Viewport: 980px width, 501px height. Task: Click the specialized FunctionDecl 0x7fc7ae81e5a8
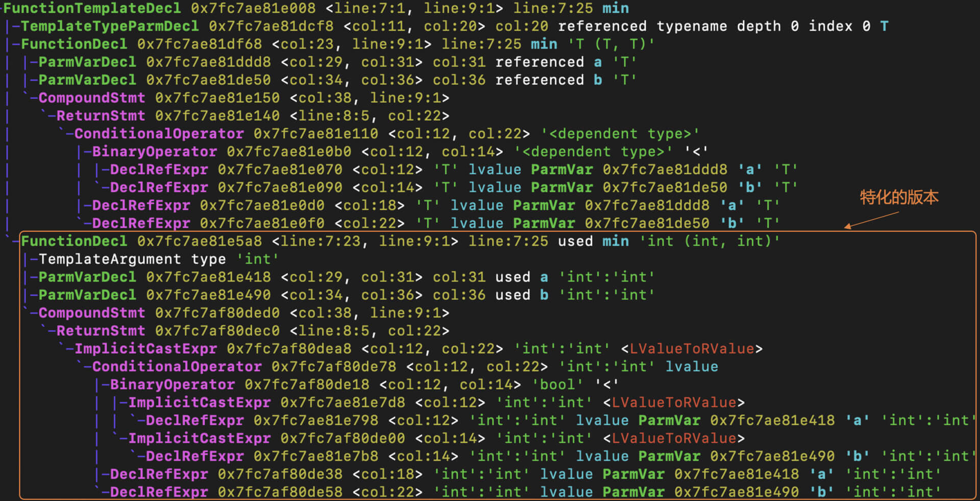point(74,241)
